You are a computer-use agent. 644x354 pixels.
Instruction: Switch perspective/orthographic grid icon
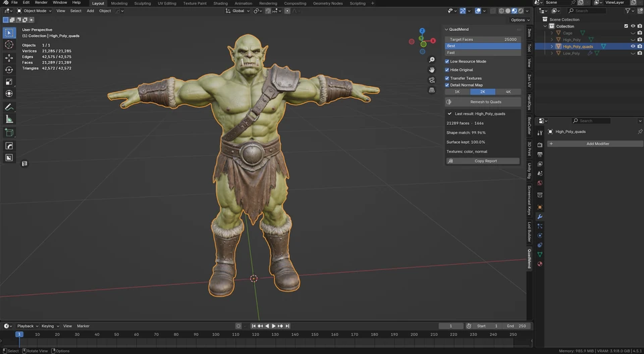(x=431, y=90)
